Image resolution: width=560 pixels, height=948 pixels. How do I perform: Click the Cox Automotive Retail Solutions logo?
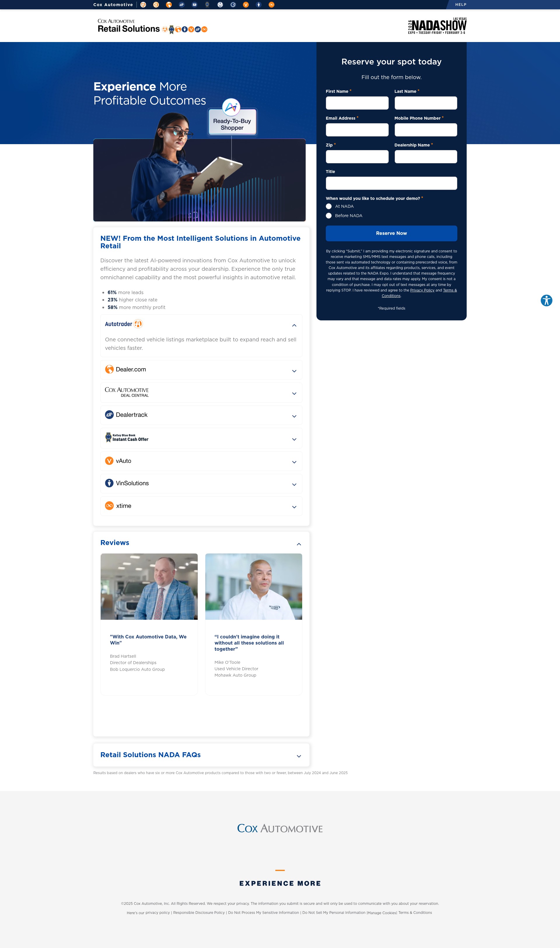152,26
